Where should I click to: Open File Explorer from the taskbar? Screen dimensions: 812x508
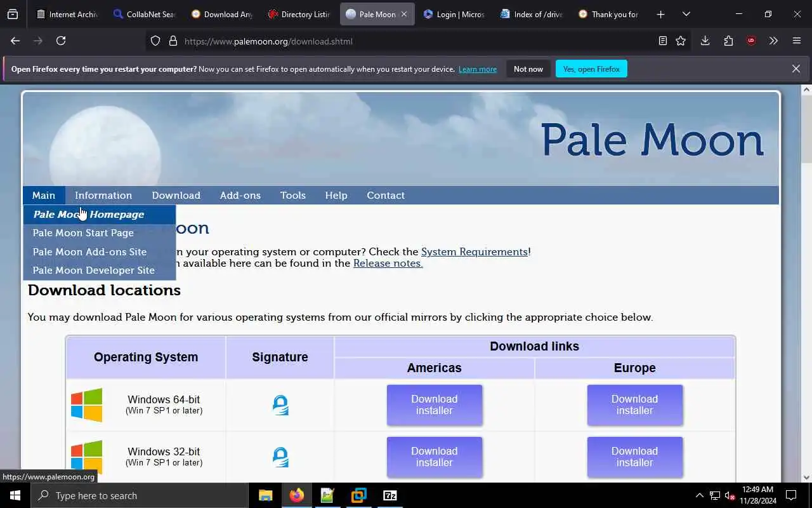[x=265, y=495]
